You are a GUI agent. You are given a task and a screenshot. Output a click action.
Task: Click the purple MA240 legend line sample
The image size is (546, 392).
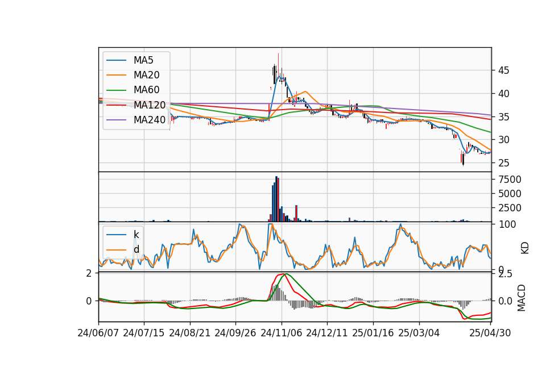pos(117,120)
